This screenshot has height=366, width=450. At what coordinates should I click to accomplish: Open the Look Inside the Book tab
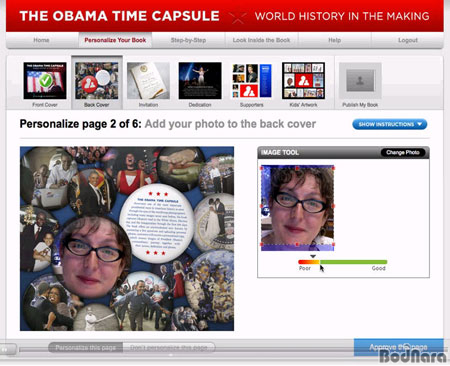[x=261, y=40]
